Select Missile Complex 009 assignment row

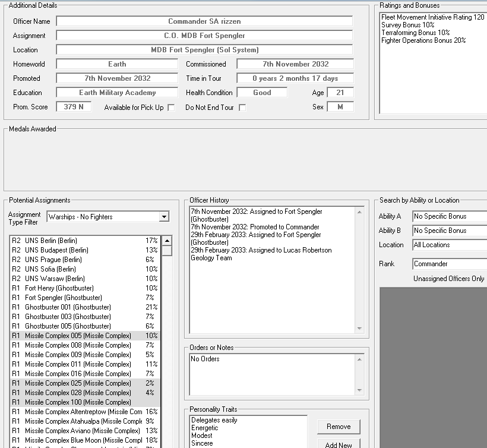point(86,355)
